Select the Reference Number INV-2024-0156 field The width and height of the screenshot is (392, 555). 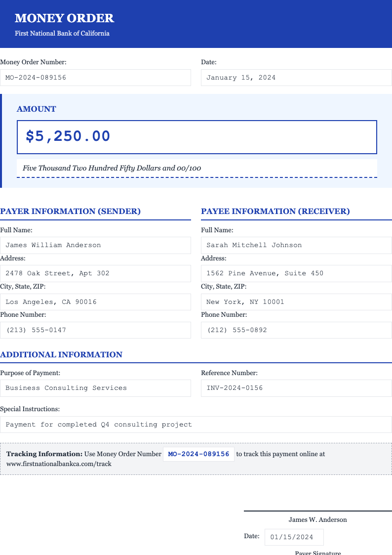[x=296, y=388]
